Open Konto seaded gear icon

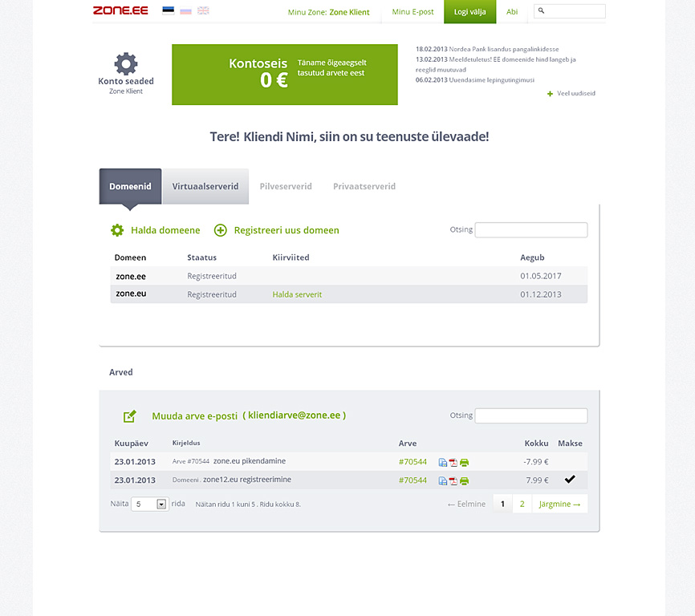coord(126,64)
